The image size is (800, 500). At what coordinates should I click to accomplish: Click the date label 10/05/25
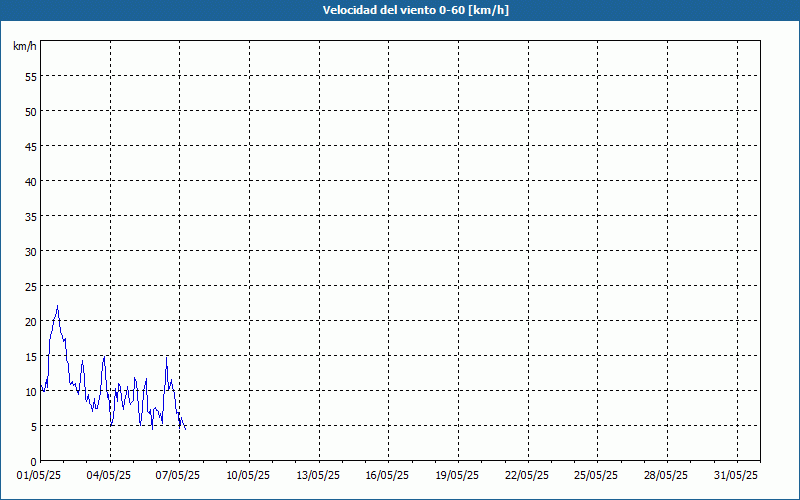(248, 476)
